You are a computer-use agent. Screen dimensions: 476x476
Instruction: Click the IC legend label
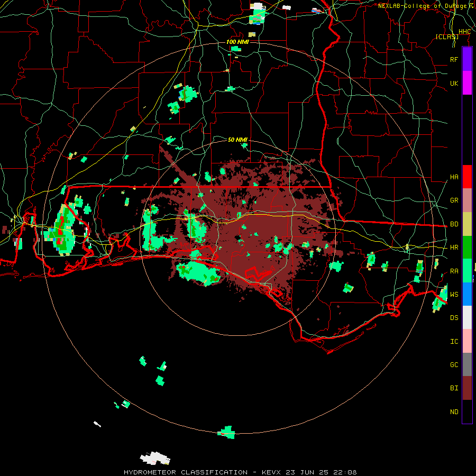454,341
